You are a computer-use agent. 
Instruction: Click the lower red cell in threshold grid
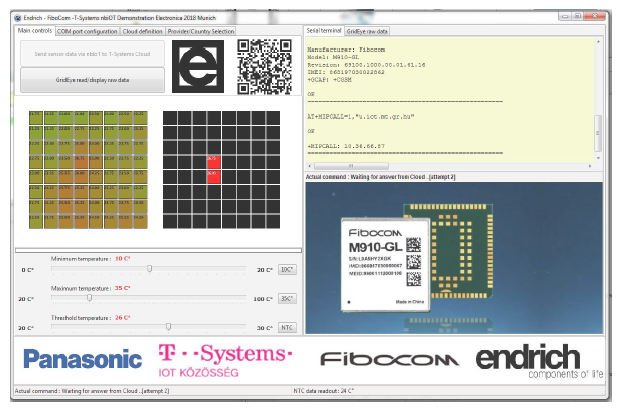coord(214,177)
